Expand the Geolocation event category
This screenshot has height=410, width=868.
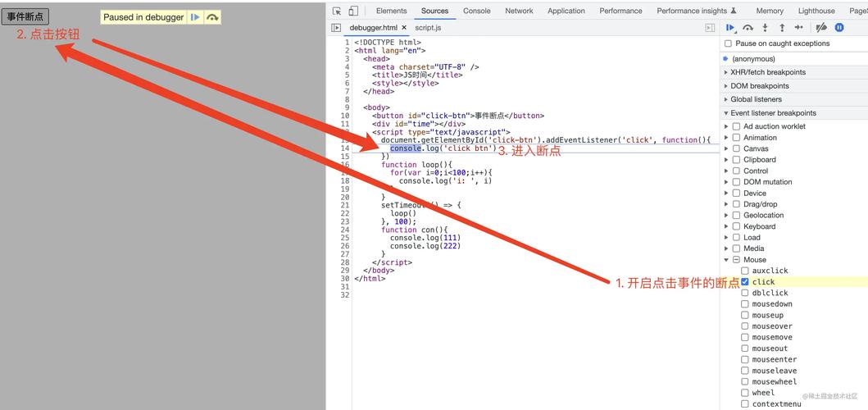coord(726,215)
